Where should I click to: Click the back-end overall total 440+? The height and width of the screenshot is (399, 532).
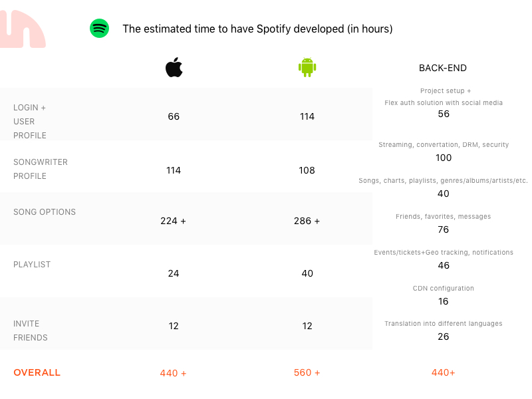pyautogui.click(x=443, y=372)
